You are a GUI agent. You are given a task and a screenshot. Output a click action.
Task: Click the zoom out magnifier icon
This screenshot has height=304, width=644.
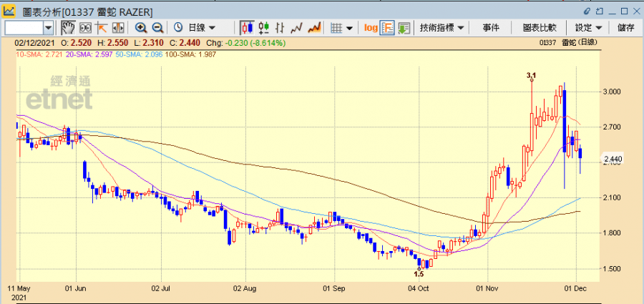pos(157,28)
